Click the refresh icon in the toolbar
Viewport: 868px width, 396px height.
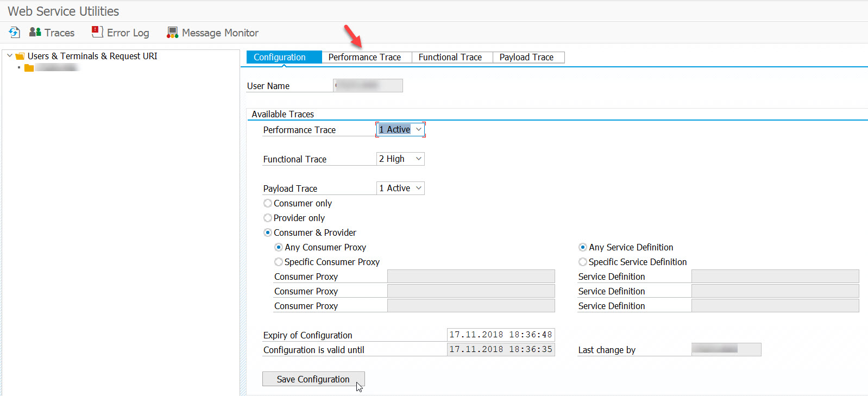point(15,33)
